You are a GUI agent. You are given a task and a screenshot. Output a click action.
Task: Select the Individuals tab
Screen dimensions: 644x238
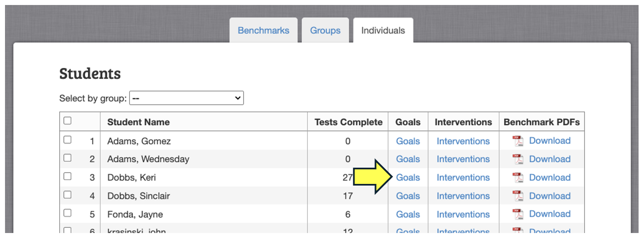[x=383, y=30]
